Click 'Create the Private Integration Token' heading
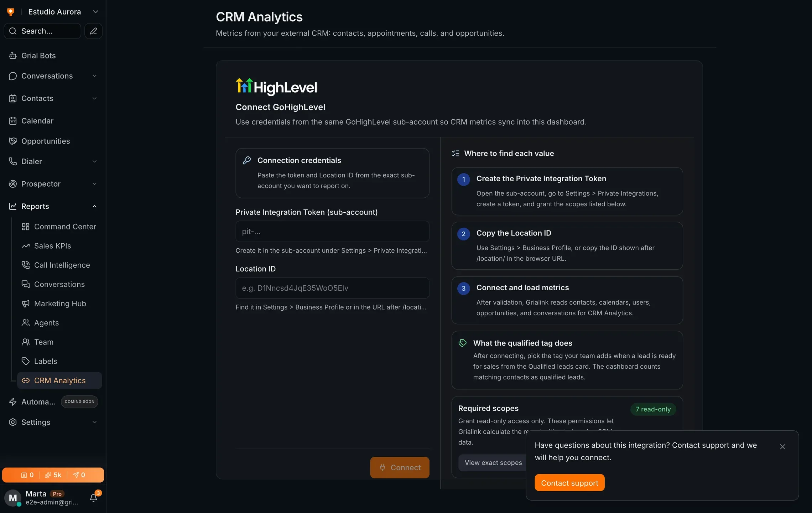This screenshot has width=812, height=513. click(x=541, y=178)
